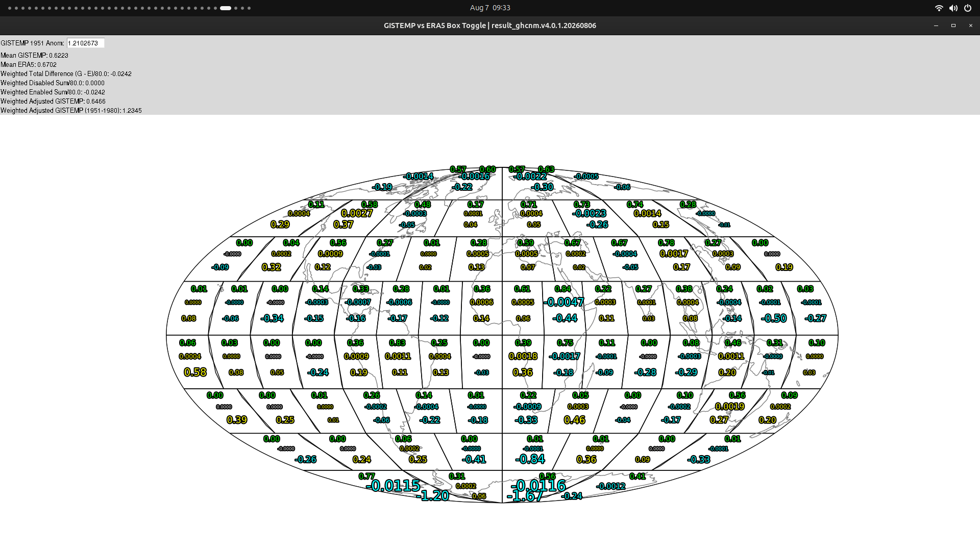Toggle the box showing -0.0116

[538, 485]
